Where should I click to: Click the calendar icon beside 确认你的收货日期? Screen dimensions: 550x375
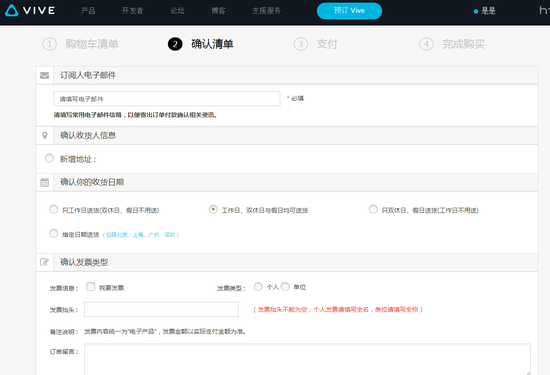click(45, 182)
